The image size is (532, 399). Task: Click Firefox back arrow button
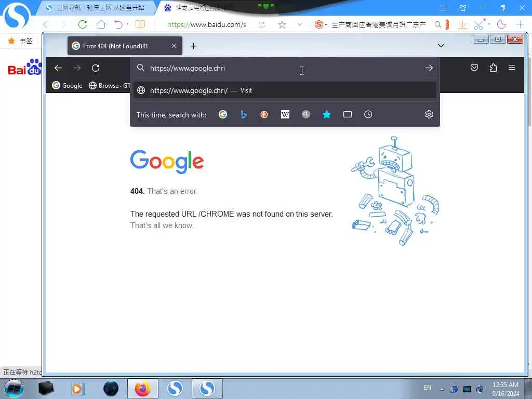point(58,68)
